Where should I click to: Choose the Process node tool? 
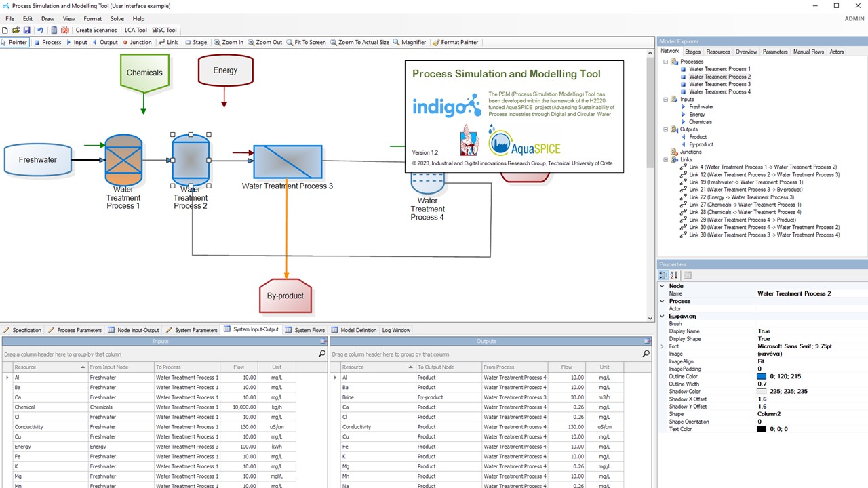47,42
